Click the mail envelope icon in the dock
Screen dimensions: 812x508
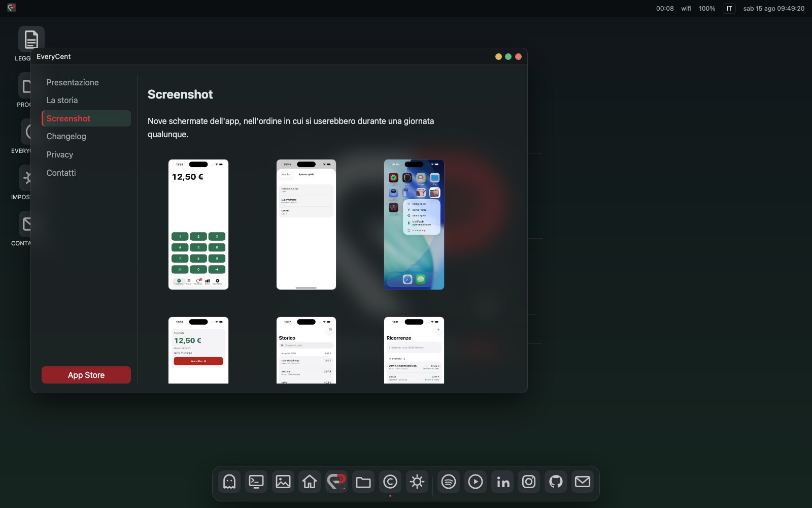coord(583,482)
